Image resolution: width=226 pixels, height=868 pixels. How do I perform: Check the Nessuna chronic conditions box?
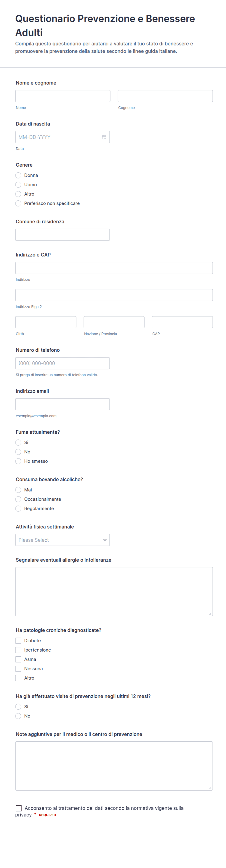[x=18, y=669]
